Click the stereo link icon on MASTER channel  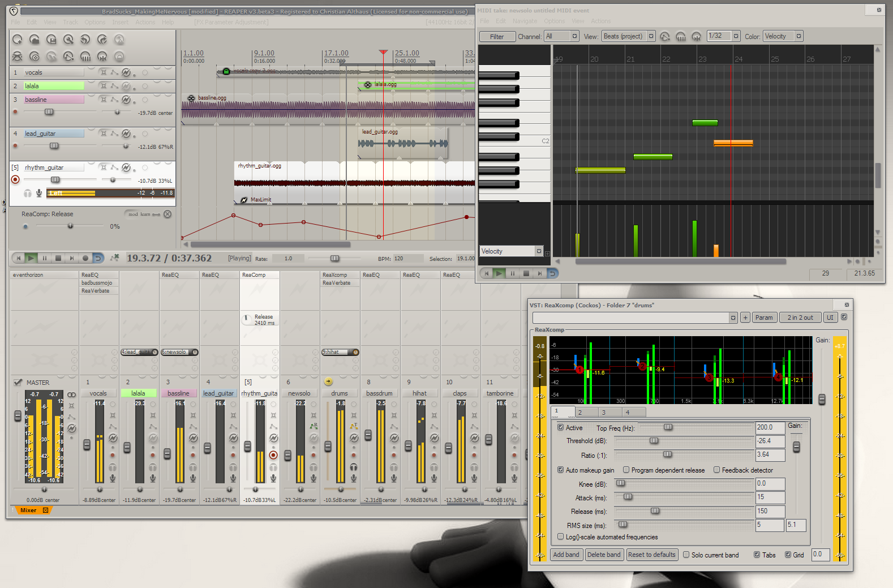tap(71, 394)
